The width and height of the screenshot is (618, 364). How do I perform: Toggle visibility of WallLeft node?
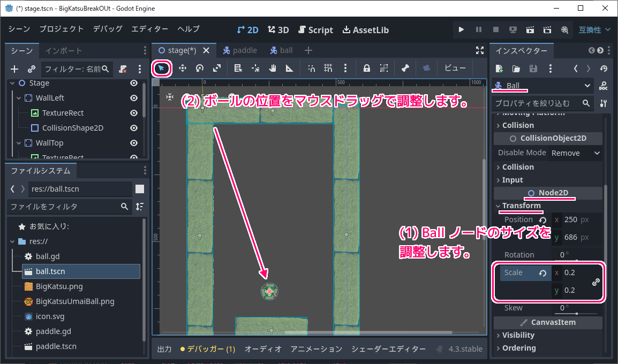134,98
